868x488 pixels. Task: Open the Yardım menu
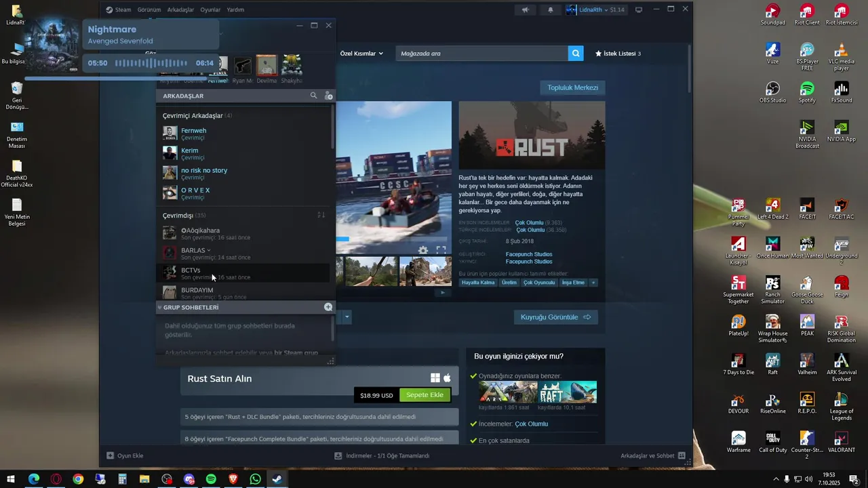[x=235, y=9]
